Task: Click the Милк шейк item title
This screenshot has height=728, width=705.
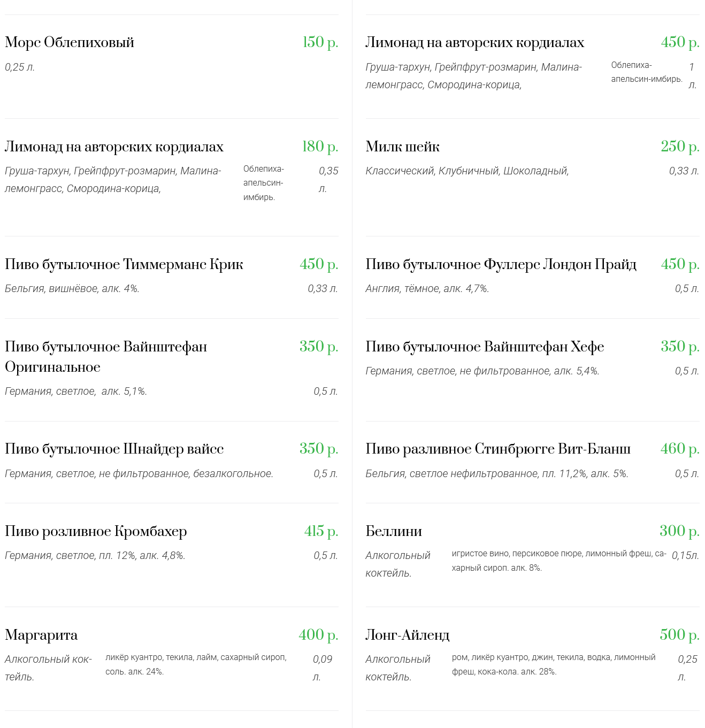Action: pos(402,147)
